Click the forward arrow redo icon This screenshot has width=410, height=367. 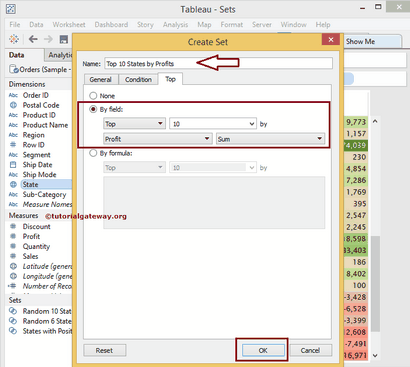tap(48, 39)
